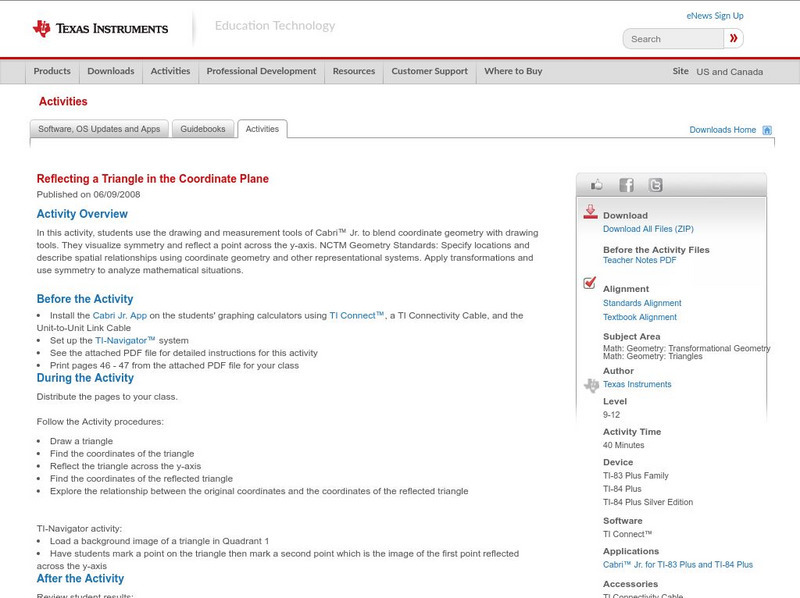Viewport: 800px width, 598px height.
Task: Click Math: Geometry: Transformational Geometry entry
Action: [x=687, y=348]
